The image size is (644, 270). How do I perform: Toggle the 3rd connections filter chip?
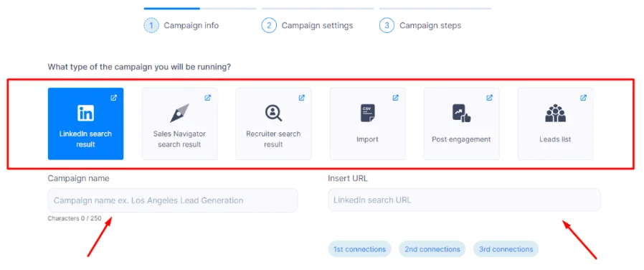(506, 249)
